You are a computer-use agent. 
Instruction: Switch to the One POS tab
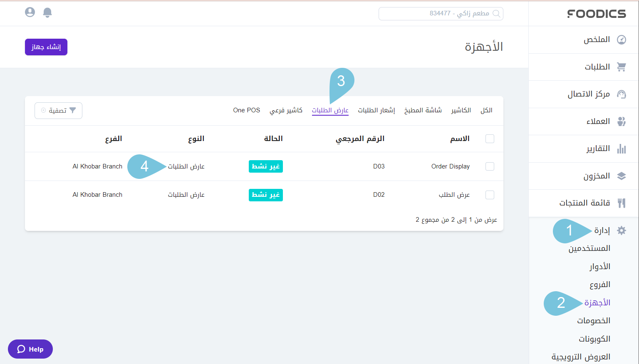tap(247, 110)
